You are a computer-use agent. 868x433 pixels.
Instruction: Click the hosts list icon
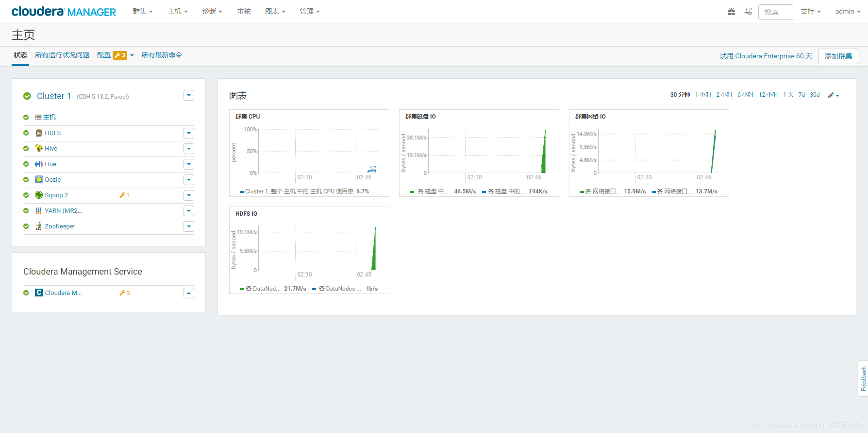(x=38, y=117)
